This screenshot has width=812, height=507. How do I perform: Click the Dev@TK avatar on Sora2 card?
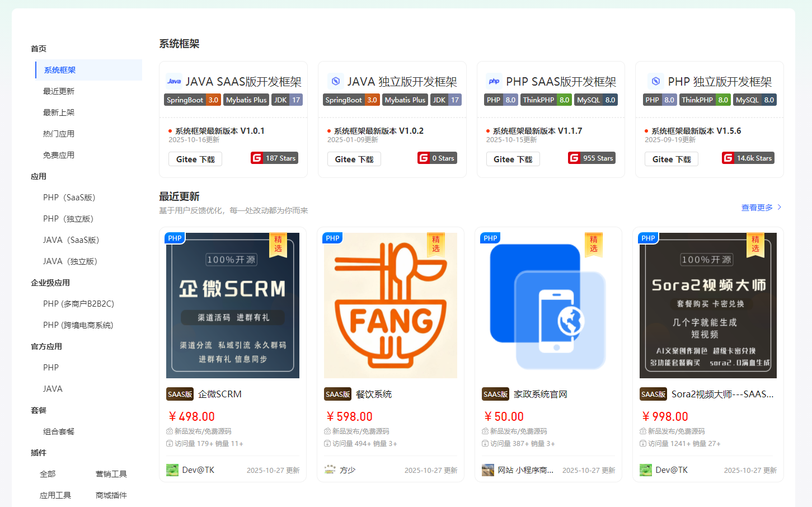pyautogui.click(x=646, y=470)
